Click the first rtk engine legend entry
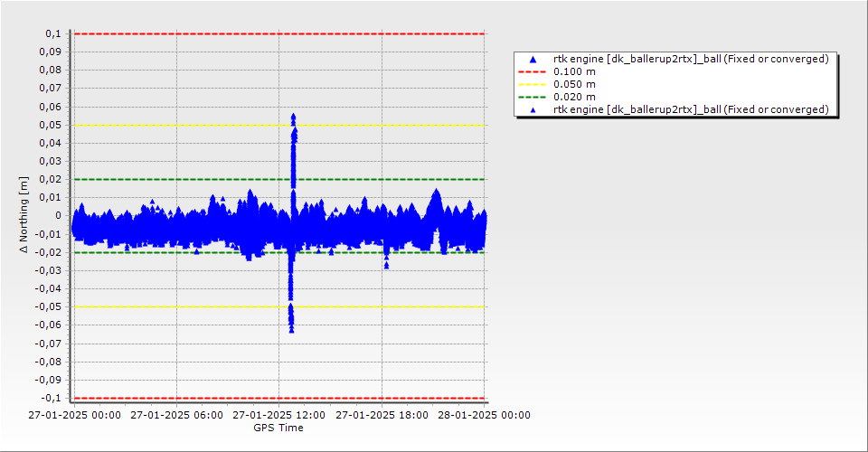868x452 pixels. click(x=691, y=59)
